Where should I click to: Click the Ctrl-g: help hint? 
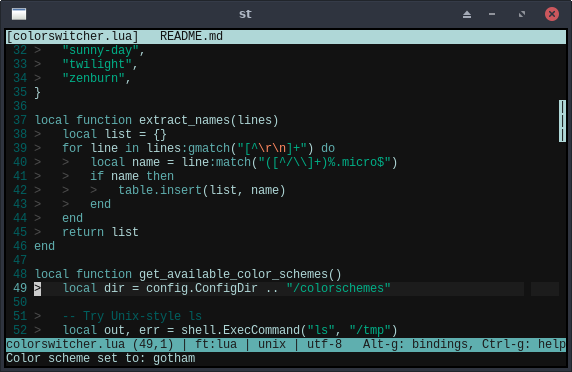[524, 344]
